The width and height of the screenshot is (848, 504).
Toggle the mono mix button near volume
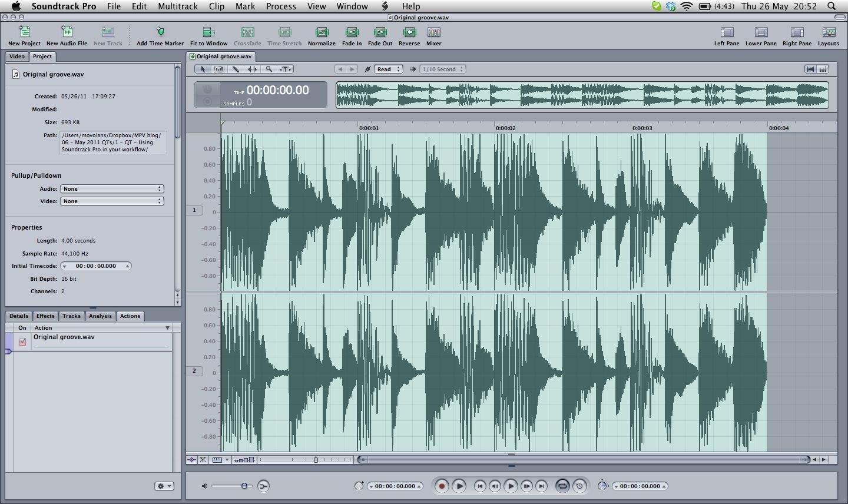tap(263, 486)
